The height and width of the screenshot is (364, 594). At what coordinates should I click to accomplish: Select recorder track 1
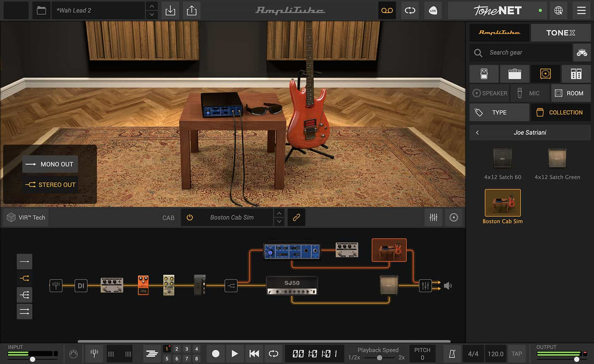(167, 349)
